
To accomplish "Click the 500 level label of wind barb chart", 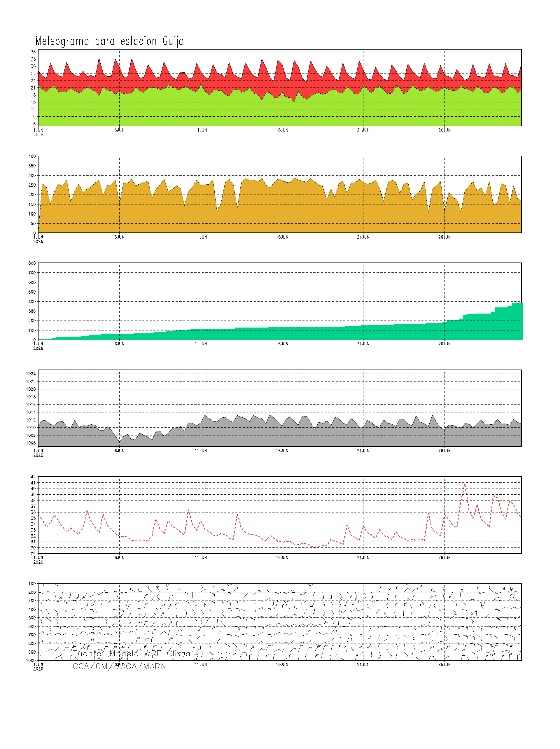I will [x=32, y=618].
